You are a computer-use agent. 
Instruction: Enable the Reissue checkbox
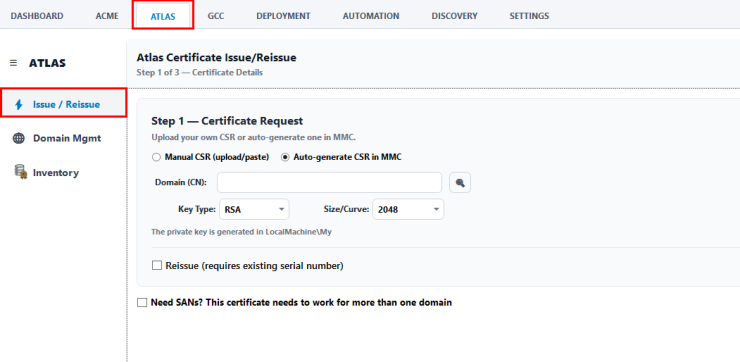[157, 266]
